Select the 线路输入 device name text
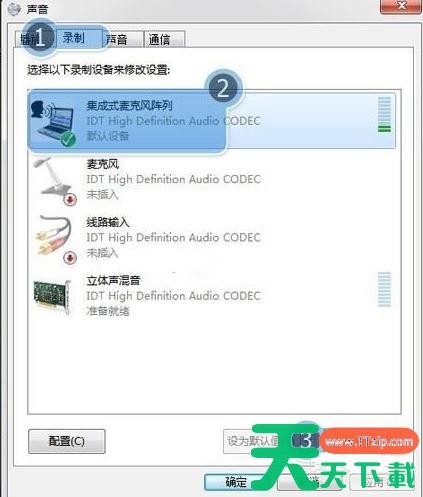The image size is (423, 497). tap(108, 222)
